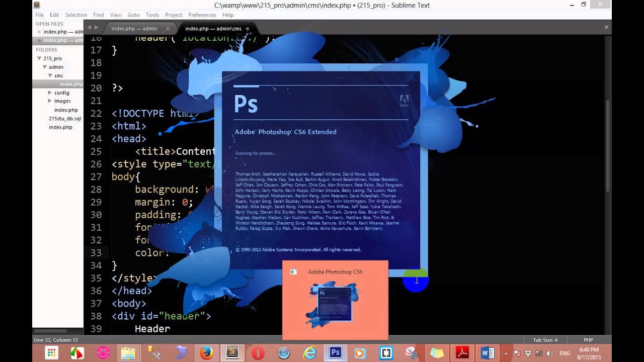The height and width of the screenshot is (362, 644).
Task: Open index.php below 215stu_db.sql
Action: (60, 127)
